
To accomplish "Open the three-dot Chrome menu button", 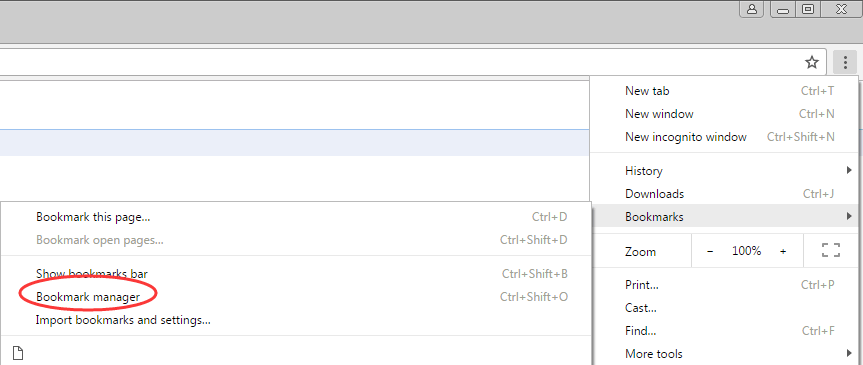I will [x=845, y=62].
